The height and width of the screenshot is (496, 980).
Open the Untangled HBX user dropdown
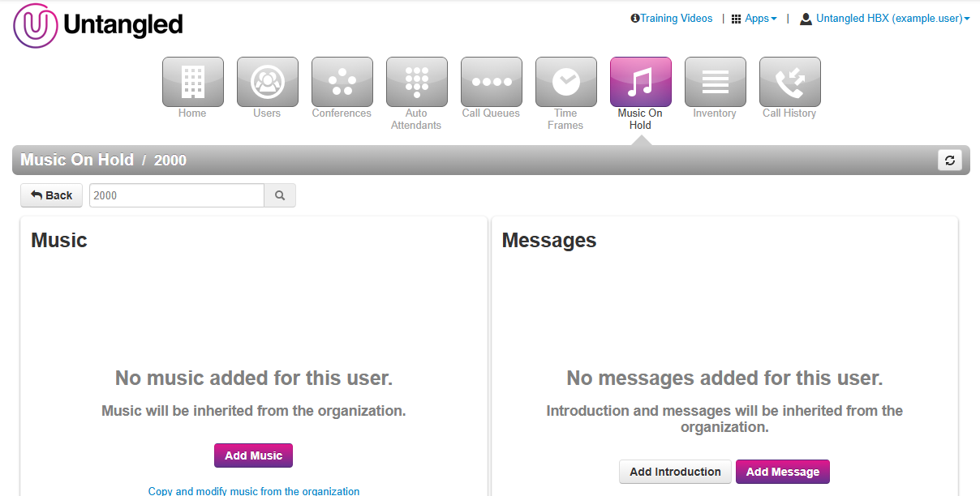coord(888,19)
